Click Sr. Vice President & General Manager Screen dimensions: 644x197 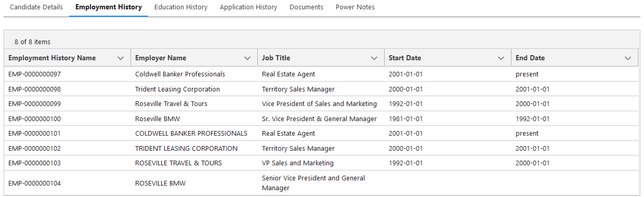(x=319, y=119)
